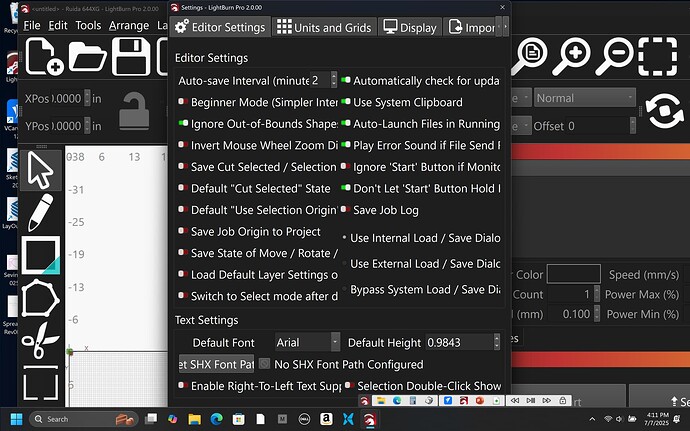Select Use Internal Load / Save Dialog option
Screen dimensions: 690x431
click(345, 238)
